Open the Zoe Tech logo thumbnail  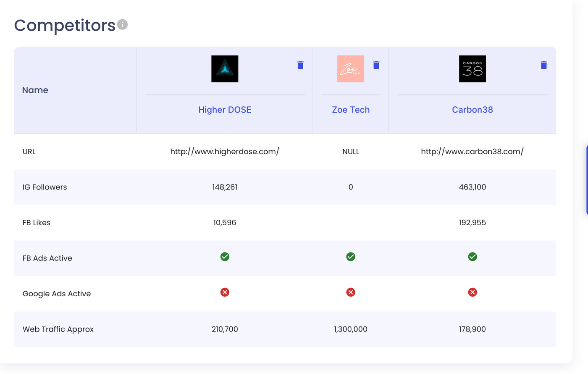351,69
